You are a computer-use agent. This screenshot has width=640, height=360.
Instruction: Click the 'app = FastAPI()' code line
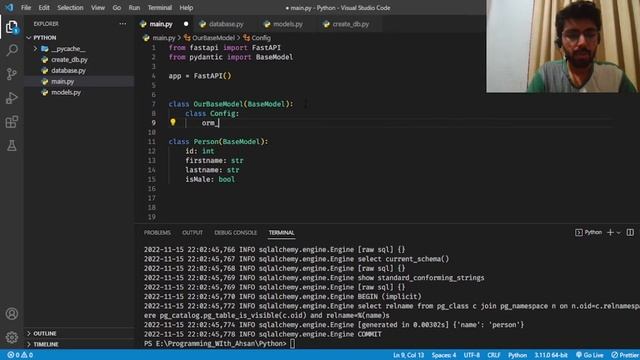point(200,76)
